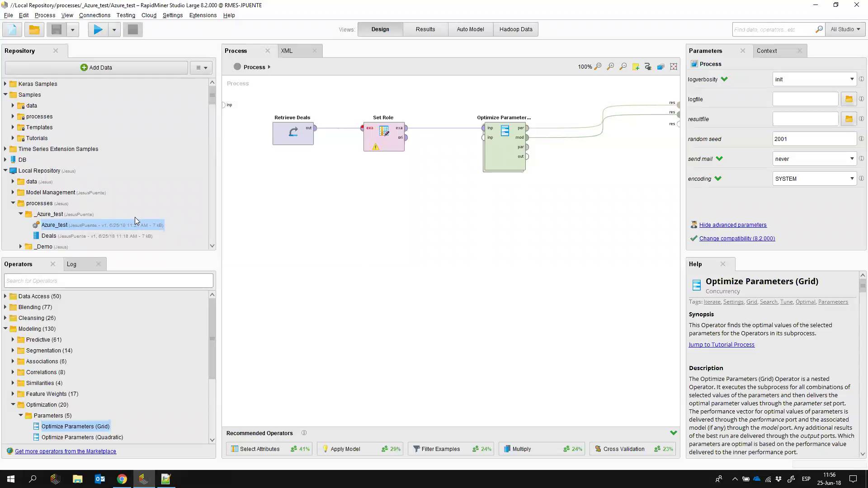
Task: Click the Search for Operators field
Action: [x=108, y=281]
